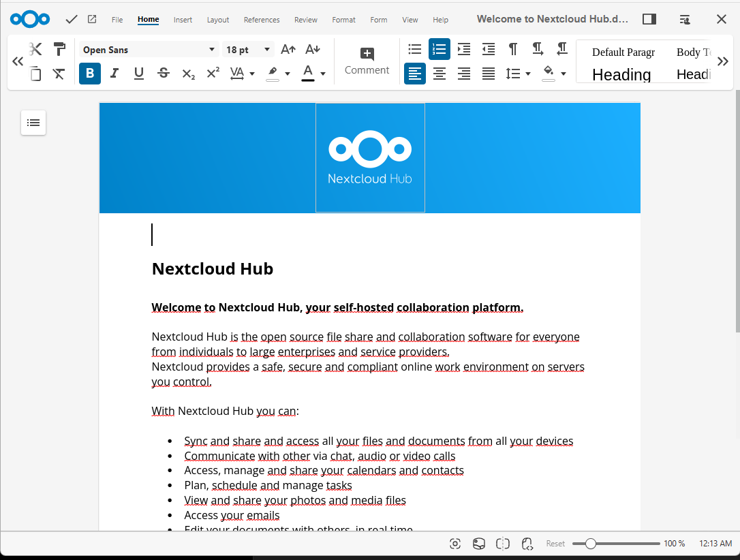
Task: Open the line spacing dropdown arrow
Action: tap(528, 74)
